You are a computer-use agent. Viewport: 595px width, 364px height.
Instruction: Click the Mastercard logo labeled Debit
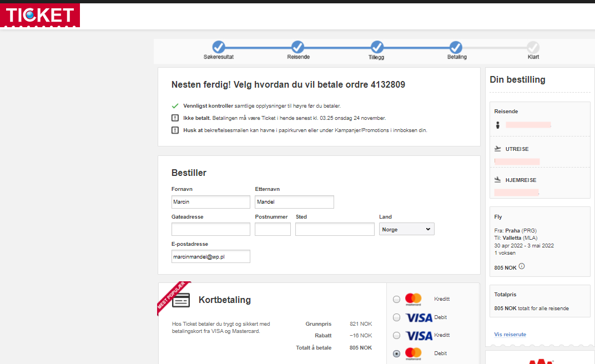point(414,353)
